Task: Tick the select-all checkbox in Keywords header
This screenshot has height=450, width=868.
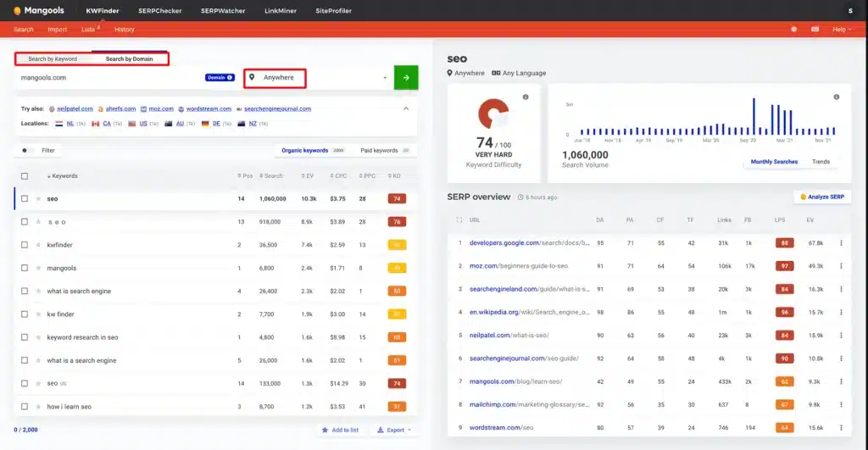Action: click(x=25, y=175)
